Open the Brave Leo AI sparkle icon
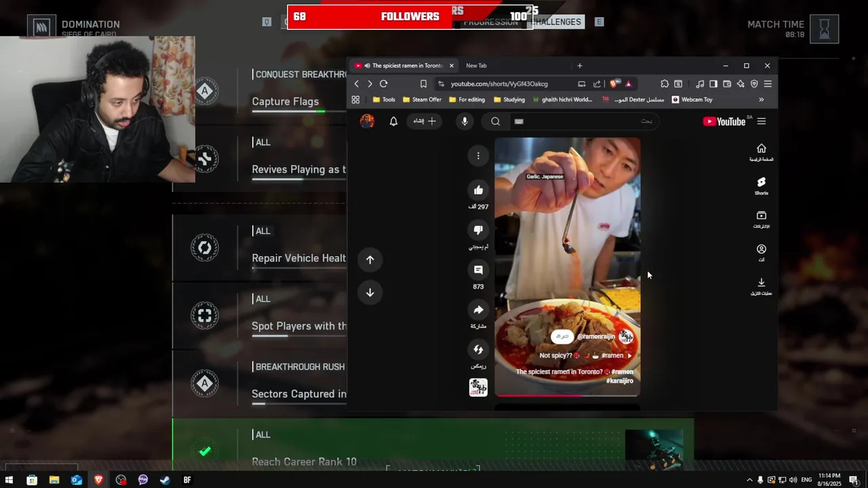Screen dimensions: 868x488 (x=741, y=84)
